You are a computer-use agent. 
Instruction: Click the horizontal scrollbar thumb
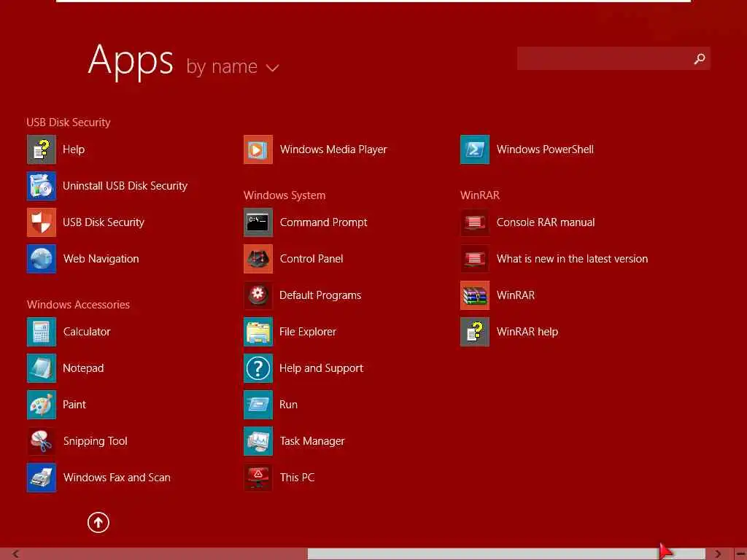coord(506,554)
